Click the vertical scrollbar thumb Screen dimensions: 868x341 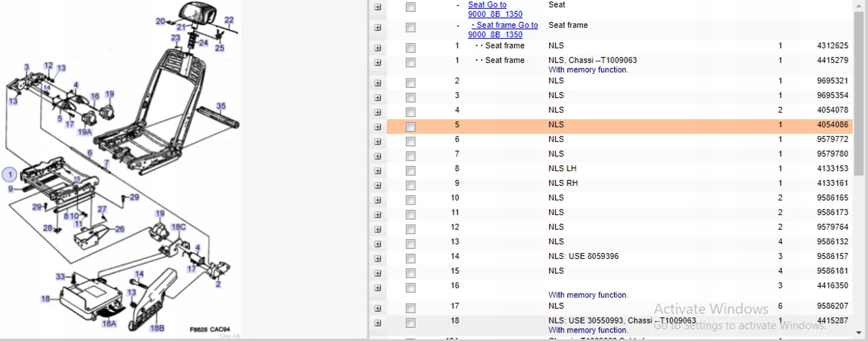click(859, 94)
